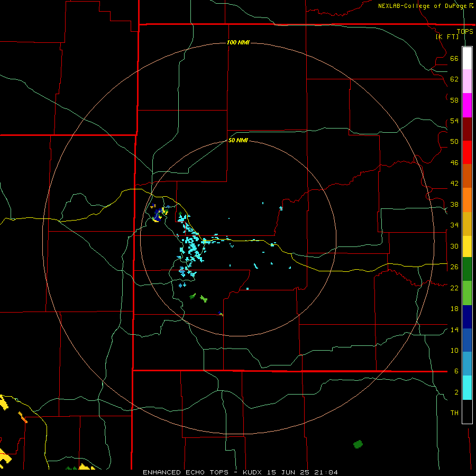Click the "46" value on the legend
Viewport: 476px width, 476px height.
pyautogui.click(x=454, y=163)
